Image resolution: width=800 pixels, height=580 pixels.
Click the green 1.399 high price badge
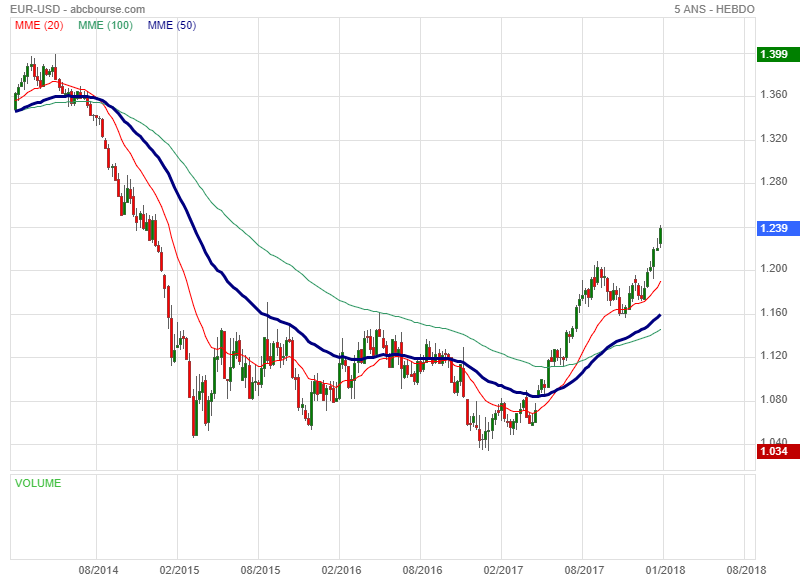click(x=778, y=54)
